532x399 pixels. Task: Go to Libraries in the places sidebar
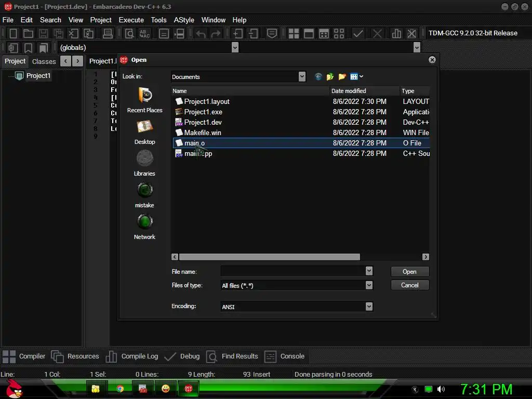[x=145, y=164]
